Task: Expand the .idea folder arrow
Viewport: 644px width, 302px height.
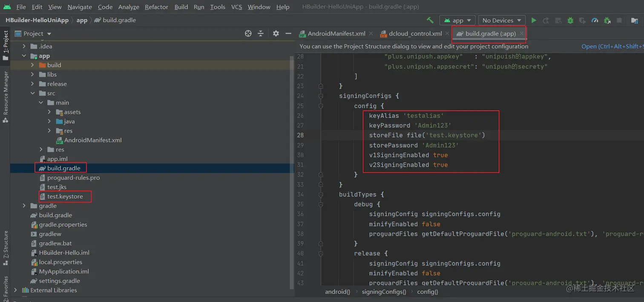Action: [x=25, y=46]
